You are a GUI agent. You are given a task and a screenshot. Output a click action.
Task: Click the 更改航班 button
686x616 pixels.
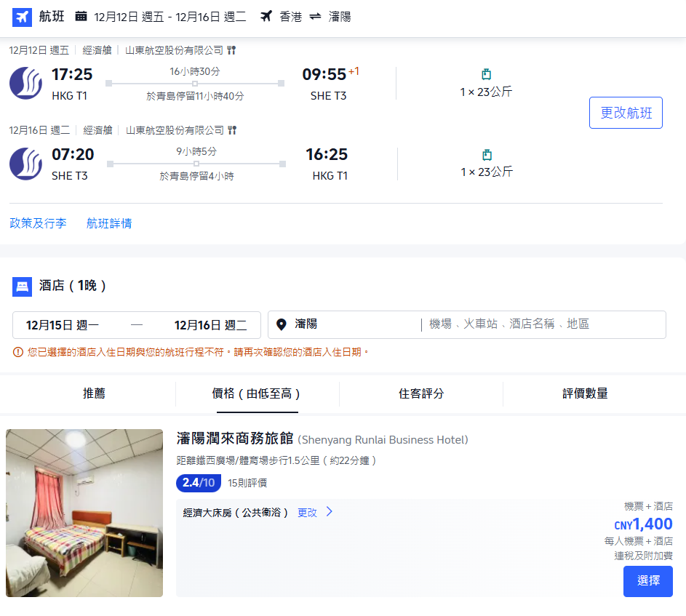[626, 113]
